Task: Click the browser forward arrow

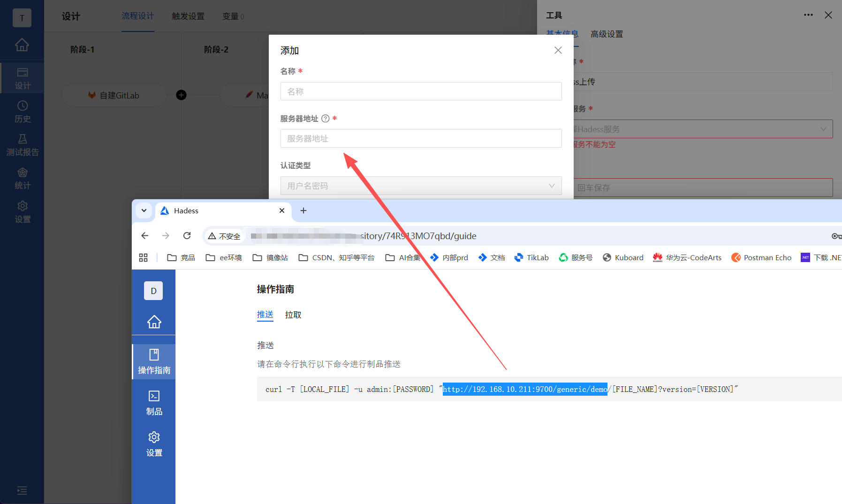Action: [x=166, y=235]
